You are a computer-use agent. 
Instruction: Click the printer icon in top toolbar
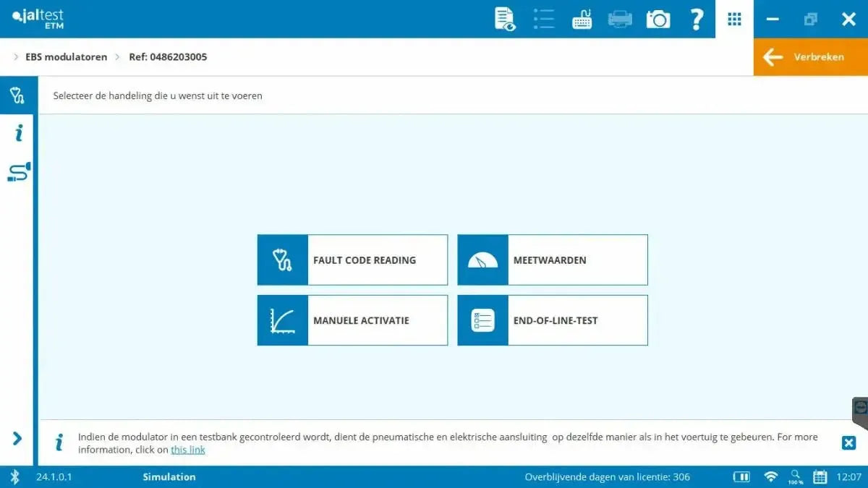tap(620, 20)
